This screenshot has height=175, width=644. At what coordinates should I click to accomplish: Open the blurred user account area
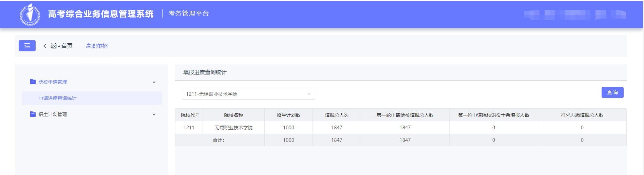[575, 15]
